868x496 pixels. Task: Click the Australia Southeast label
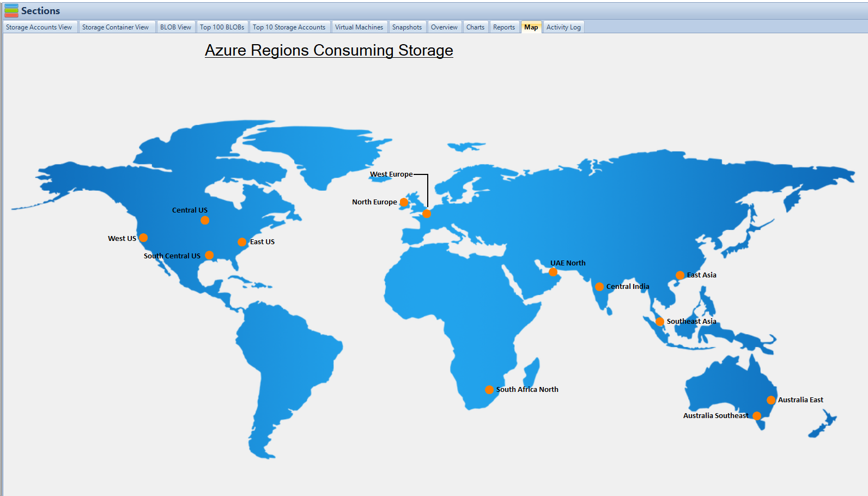(x=716, y=416)
